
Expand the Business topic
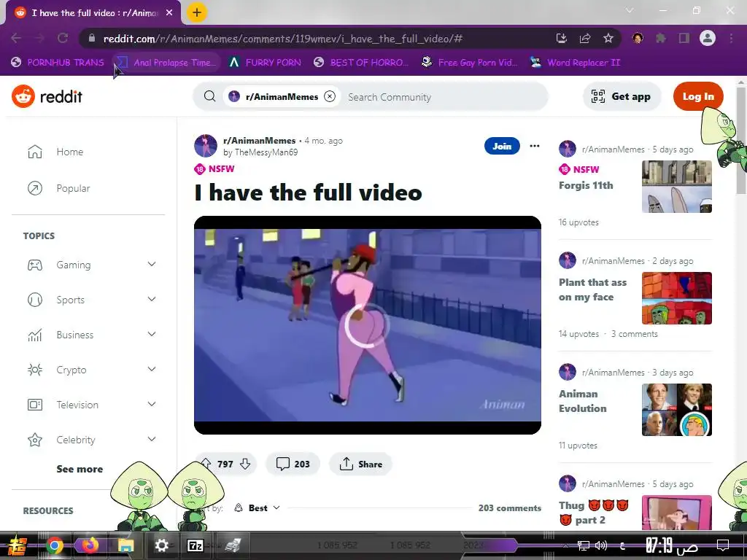(152, 334)
